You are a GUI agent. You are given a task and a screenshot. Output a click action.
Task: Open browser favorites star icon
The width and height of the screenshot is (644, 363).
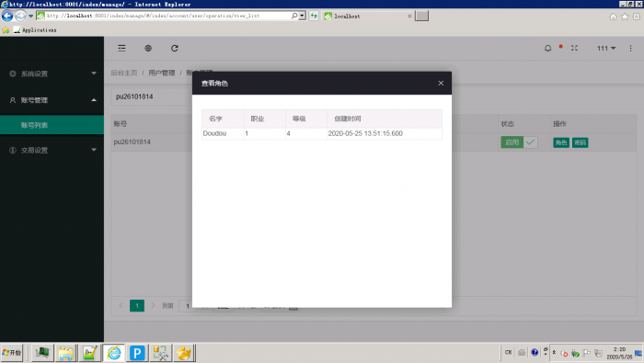pyautogui.click(x=625, y=17)
